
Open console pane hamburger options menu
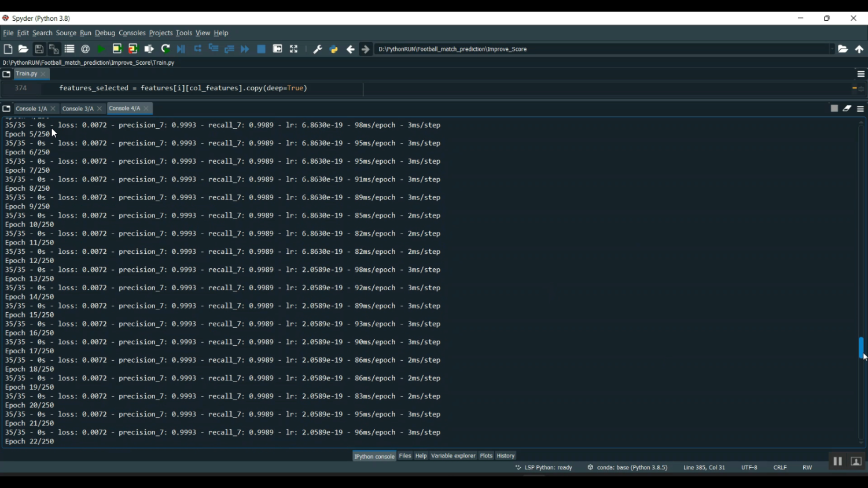pyautogui.click(x=860, y=109)
